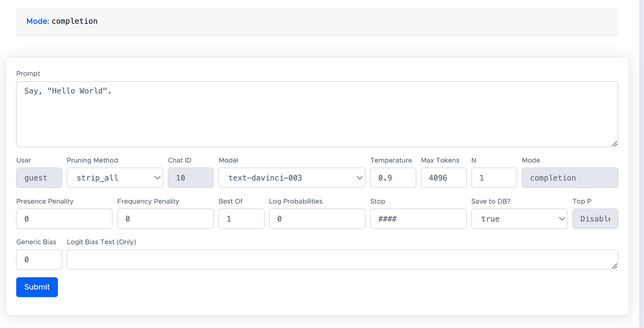Click the N value field
644x328 pixels.
[494, 178]
